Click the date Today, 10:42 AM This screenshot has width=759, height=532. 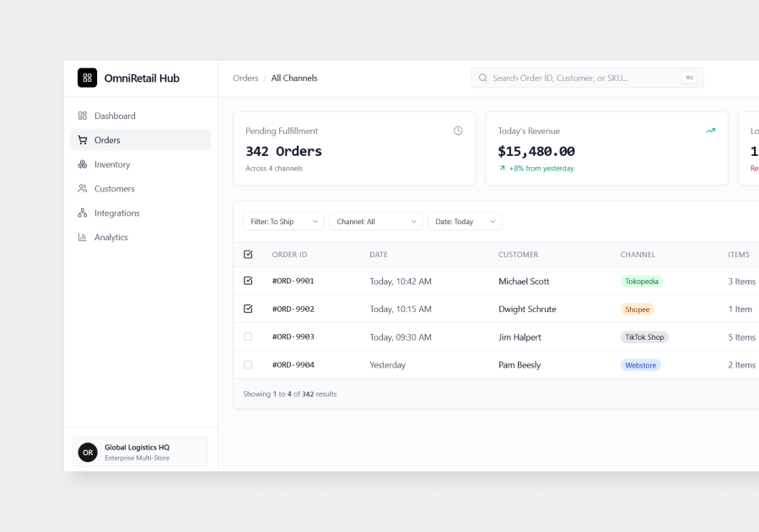[x=401, y=282]
